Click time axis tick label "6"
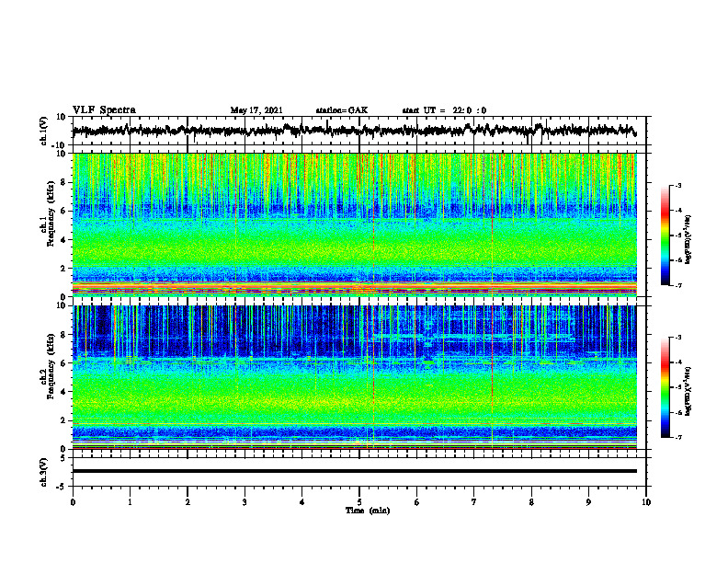This screenshot has width=728, height=563. point(417,502)
